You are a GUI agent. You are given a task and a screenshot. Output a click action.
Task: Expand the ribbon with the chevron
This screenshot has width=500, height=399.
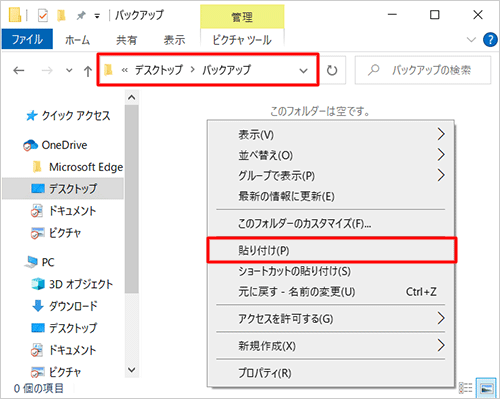pyautogui.click(x=471, y=40)
